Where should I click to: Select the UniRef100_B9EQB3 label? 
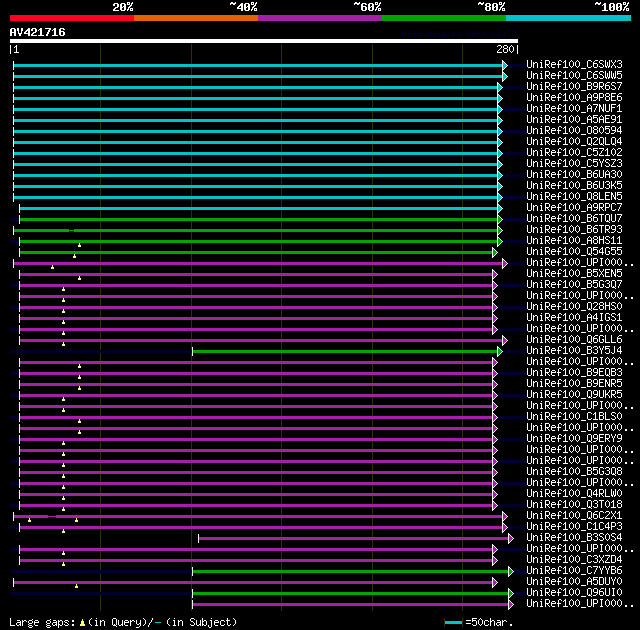[574, 373]
